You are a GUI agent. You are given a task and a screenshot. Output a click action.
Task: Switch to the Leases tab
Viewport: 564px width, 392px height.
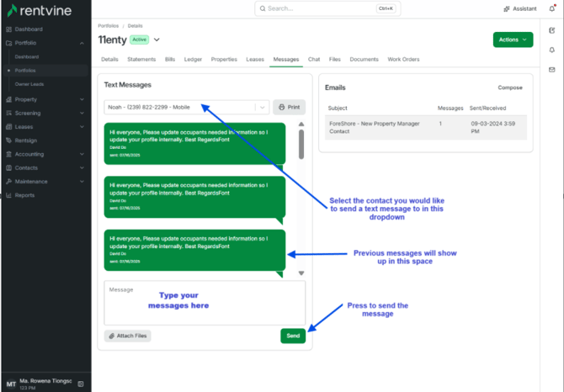(255, 59)
